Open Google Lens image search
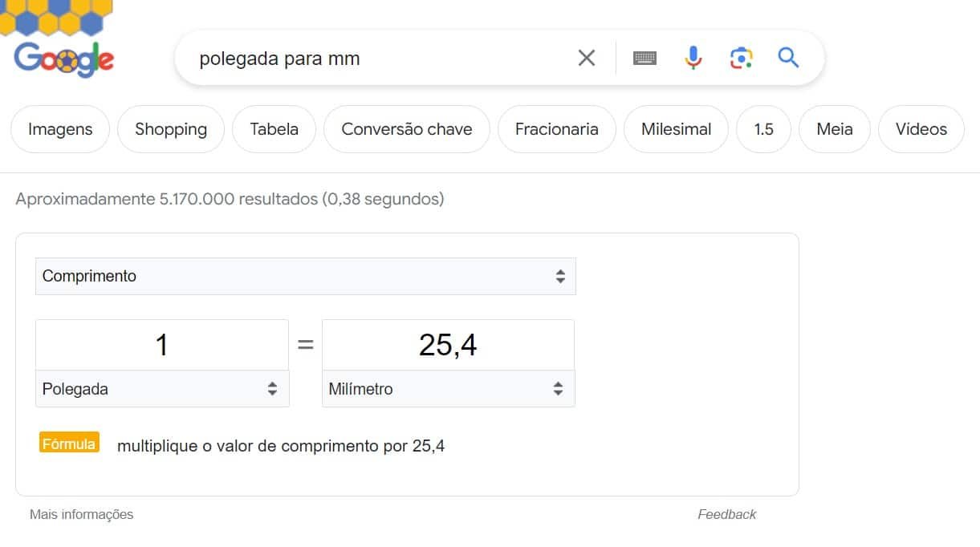 tap(740, 57)
